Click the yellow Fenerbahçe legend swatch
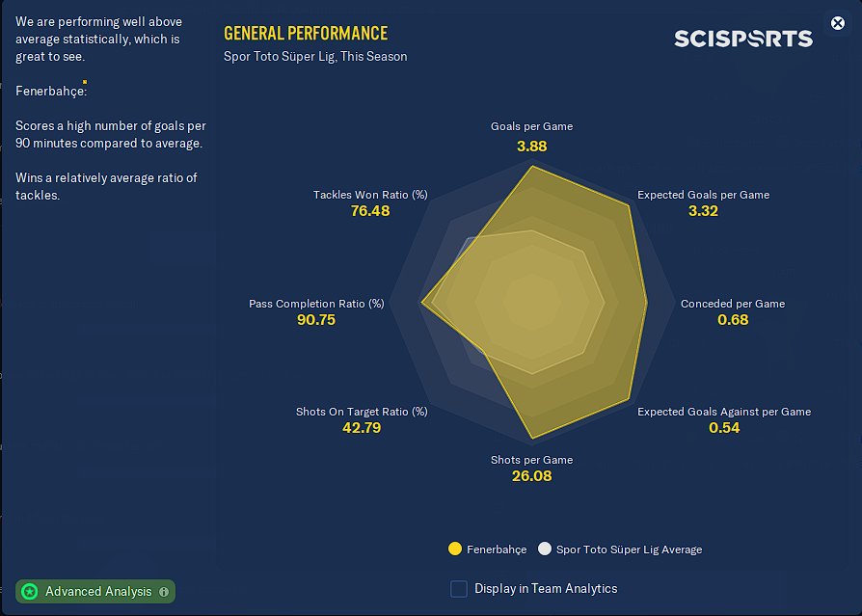This screenshot has width=862, height=616. (x=455, y=549)
